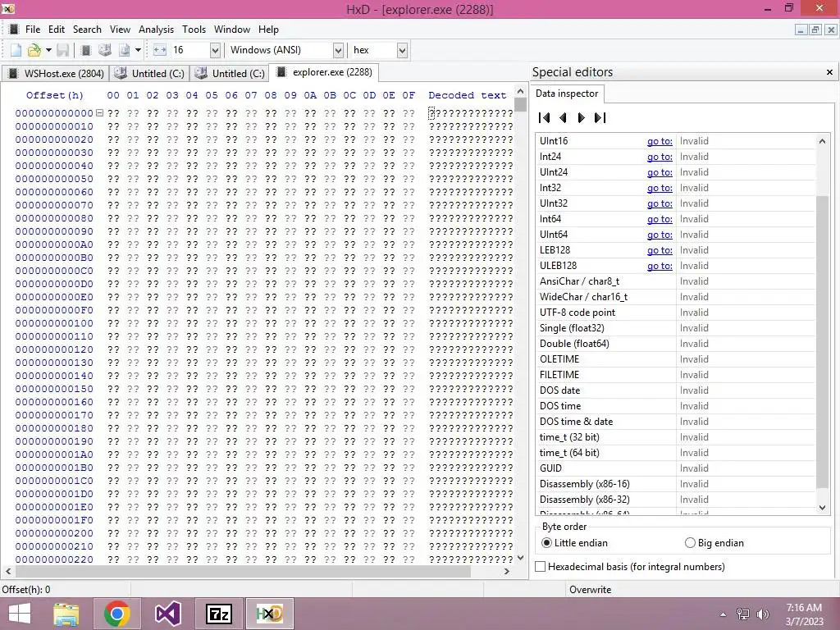Image resolution: width=840 pixels, height=630 pixels.
Task: Open the bytes per row dropdown showing 16
Action: (215, 50)
